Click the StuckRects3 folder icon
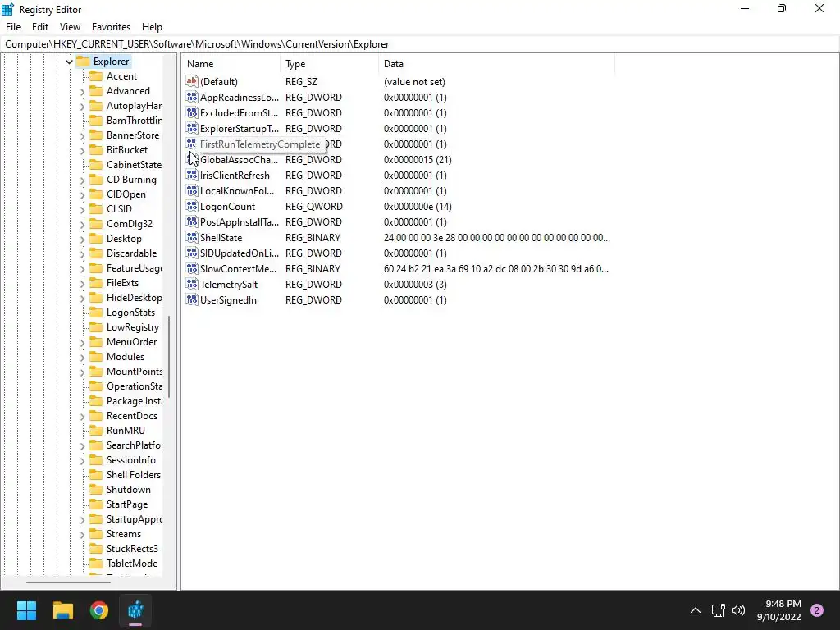840x630 pixels. (96, 548)
